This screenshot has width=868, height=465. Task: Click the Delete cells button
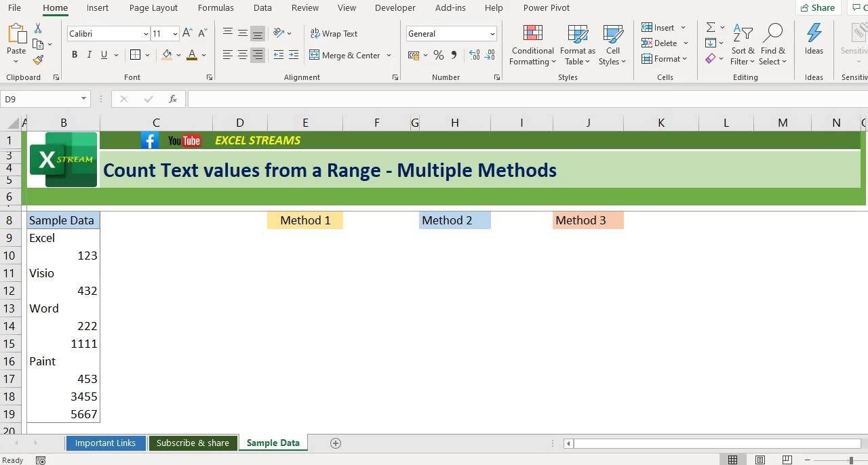(664, 43)
